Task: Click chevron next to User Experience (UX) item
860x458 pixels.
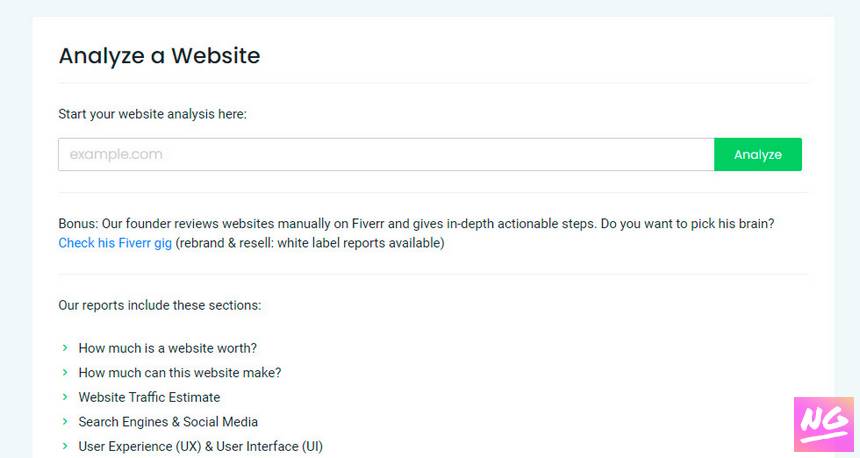Action: tap(65, 446)
